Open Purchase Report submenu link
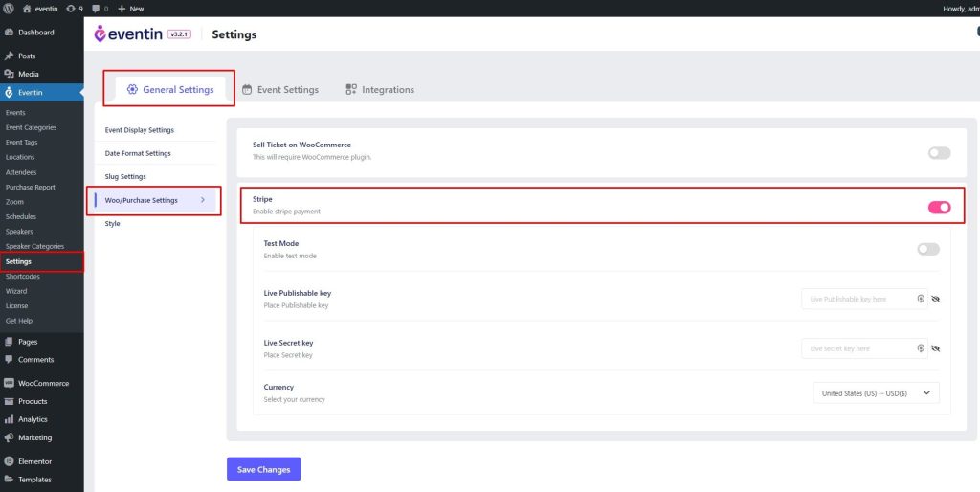Screen dimensions: 980x492 click(x=31, y=187)
